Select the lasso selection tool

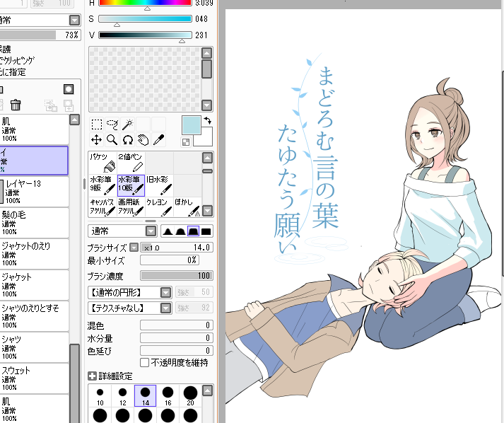pyautogui.click(x=112, y=124)
